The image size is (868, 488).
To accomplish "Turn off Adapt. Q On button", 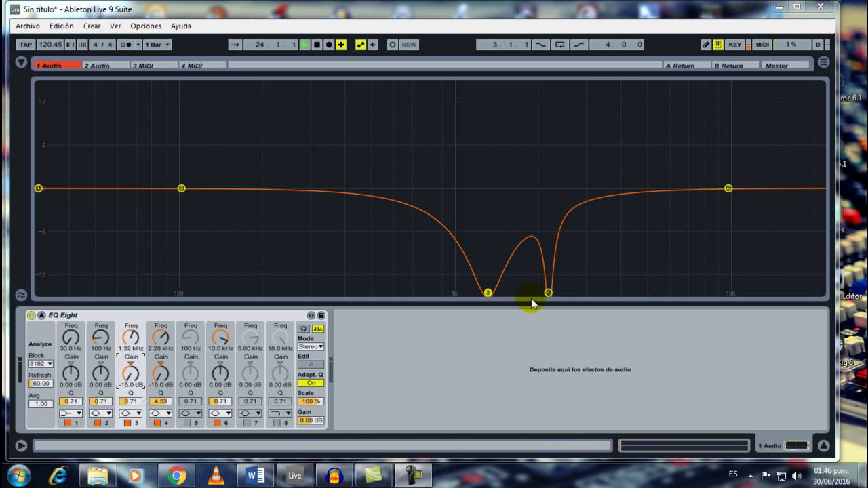I will (311, 383).
